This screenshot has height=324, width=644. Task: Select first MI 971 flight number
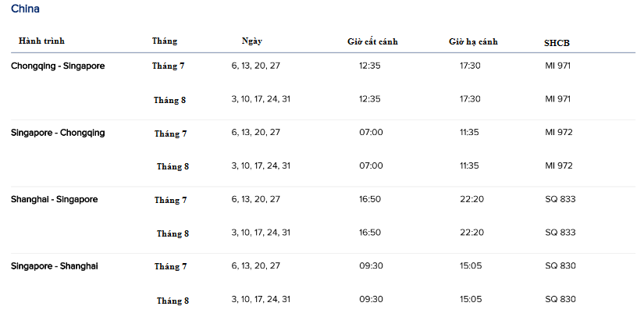pos(557,66)
